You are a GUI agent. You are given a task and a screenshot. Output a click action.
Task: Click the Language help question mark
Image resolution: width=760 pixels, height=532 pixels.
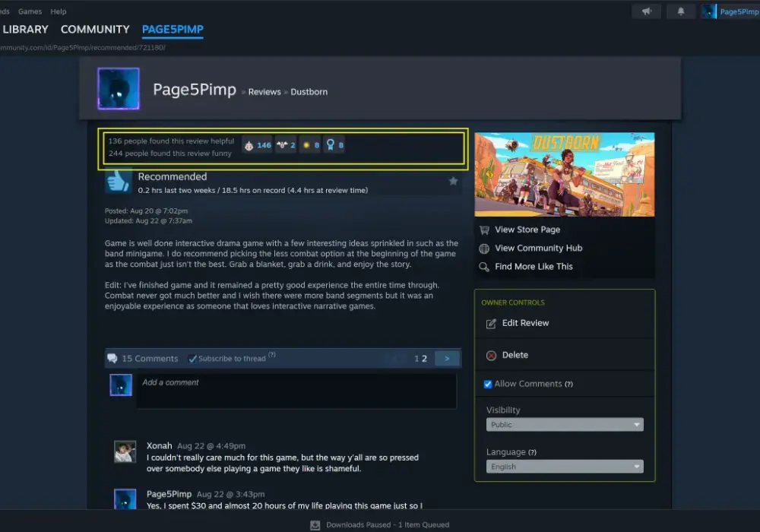(532, 452)
